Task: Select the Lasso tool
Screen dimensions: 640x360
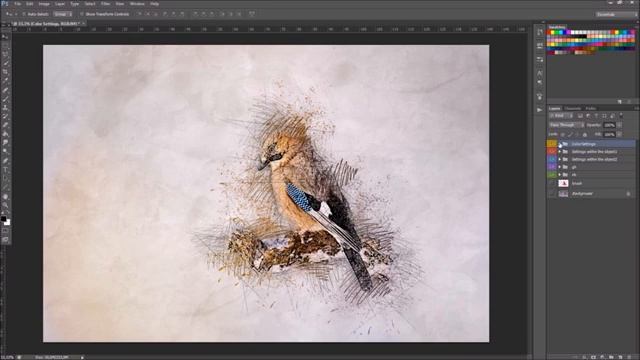Action: point(5,54)
